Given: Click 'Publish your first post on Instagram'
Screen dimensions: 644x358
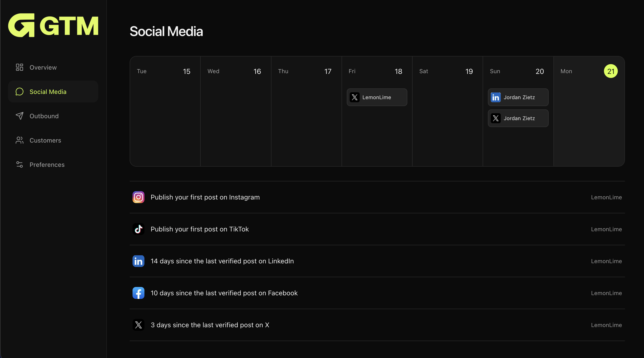Looking at the screenshot, I should pos(205,197).
